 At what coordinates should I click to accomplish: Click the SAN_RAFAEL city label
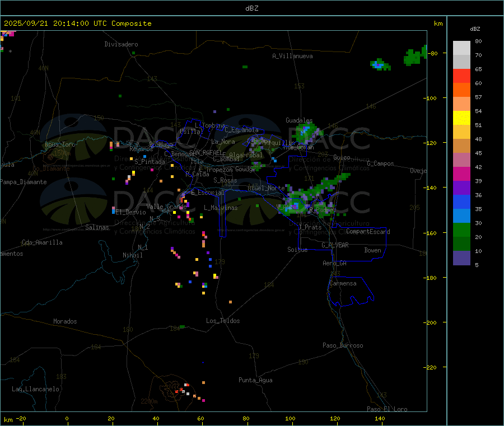tap(206, 152)
